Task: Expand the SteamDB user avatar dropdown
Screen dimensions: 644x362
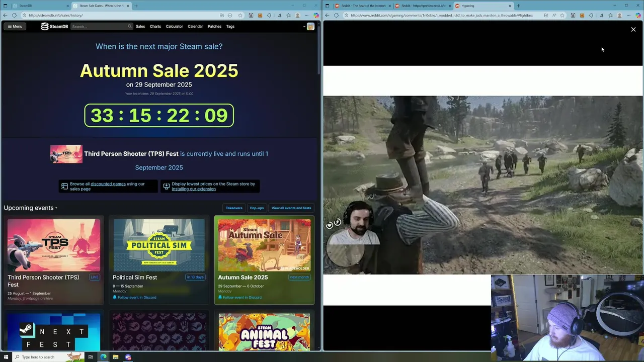Action: [308, 26]
